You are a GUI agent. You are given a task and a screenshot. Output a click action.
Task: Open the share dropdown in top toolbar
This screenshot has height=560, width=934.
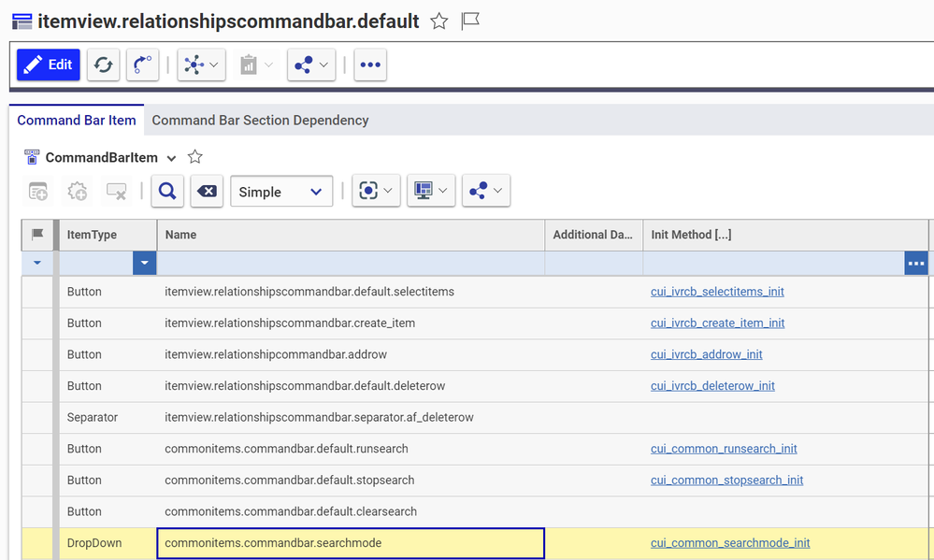[x=311, y=65]
